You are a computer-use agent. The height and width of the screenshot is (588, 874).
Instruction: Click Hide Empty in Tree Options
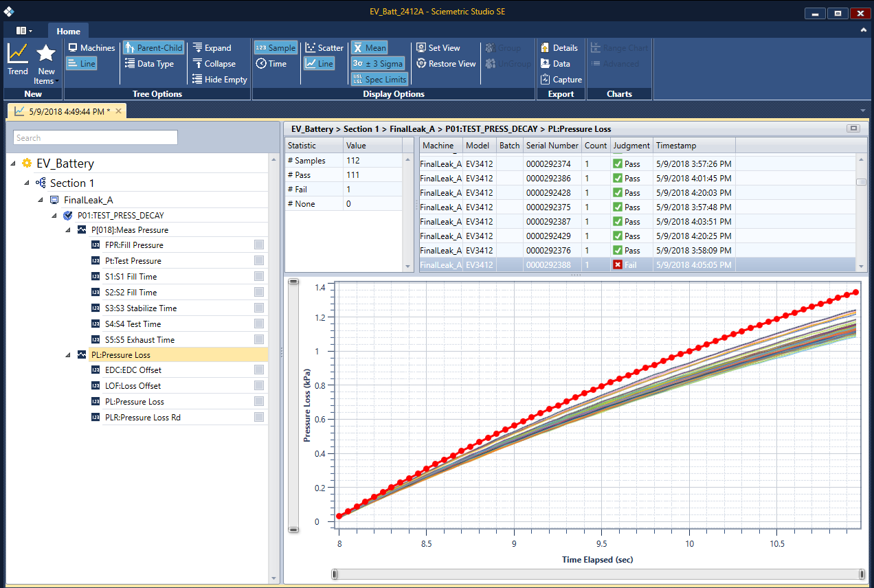(x=219, y=80)
